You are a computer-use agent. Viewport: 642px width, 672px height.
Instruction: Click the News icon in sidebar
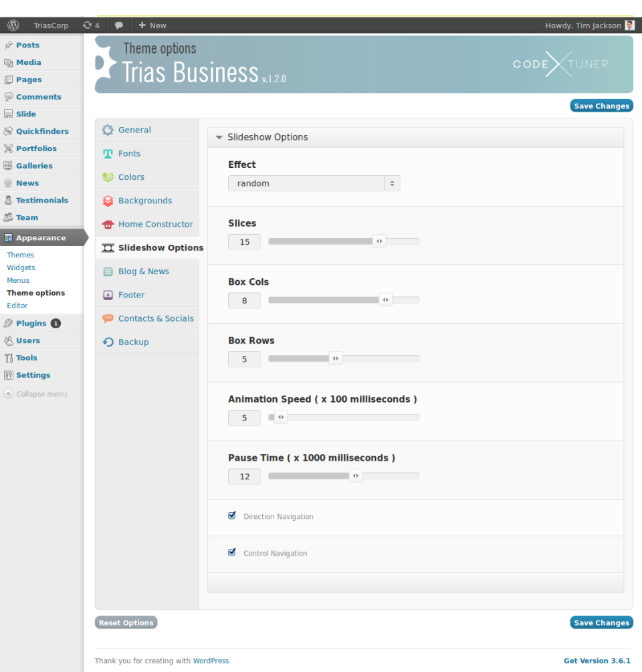pos(8,183)
